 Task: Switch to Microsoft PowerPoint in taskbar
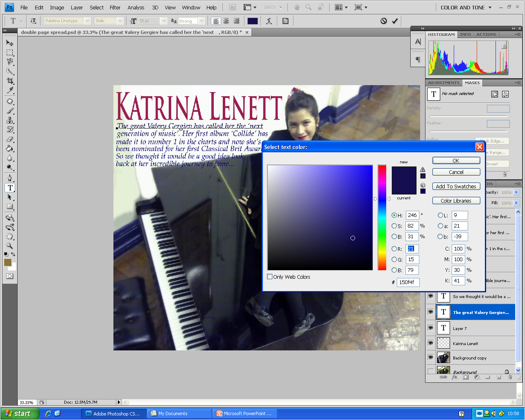click(245, 413)
